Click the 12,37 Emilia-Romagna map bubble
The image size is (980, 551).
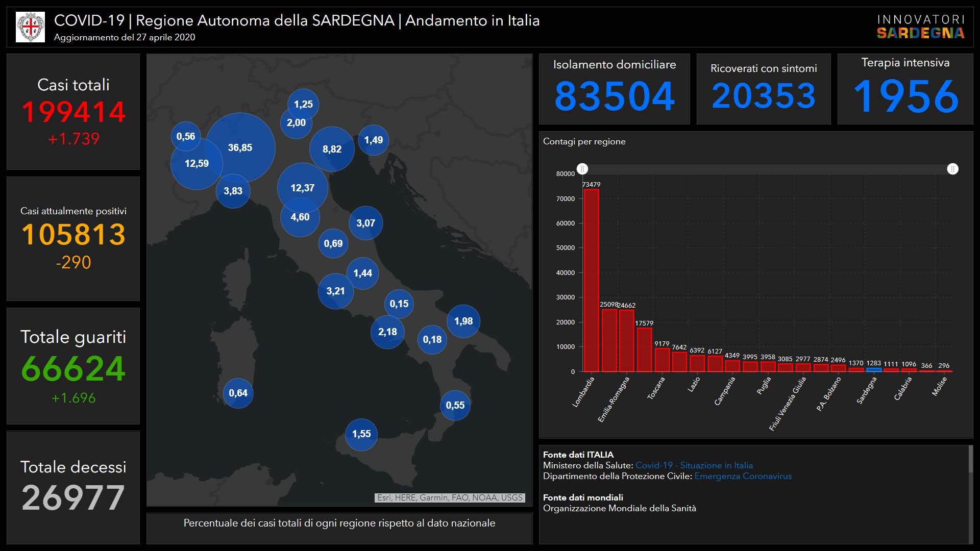coord(303,188)
